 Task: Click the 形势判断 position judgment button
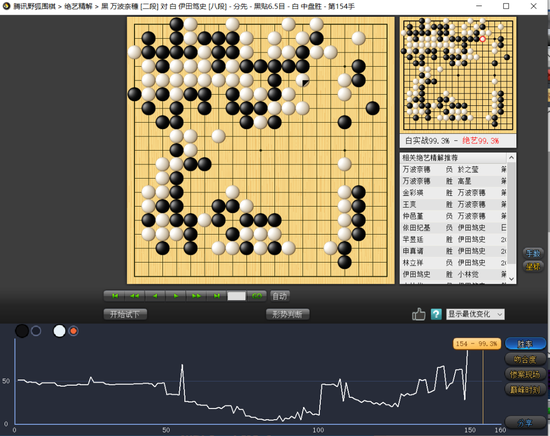pos(287,314)
